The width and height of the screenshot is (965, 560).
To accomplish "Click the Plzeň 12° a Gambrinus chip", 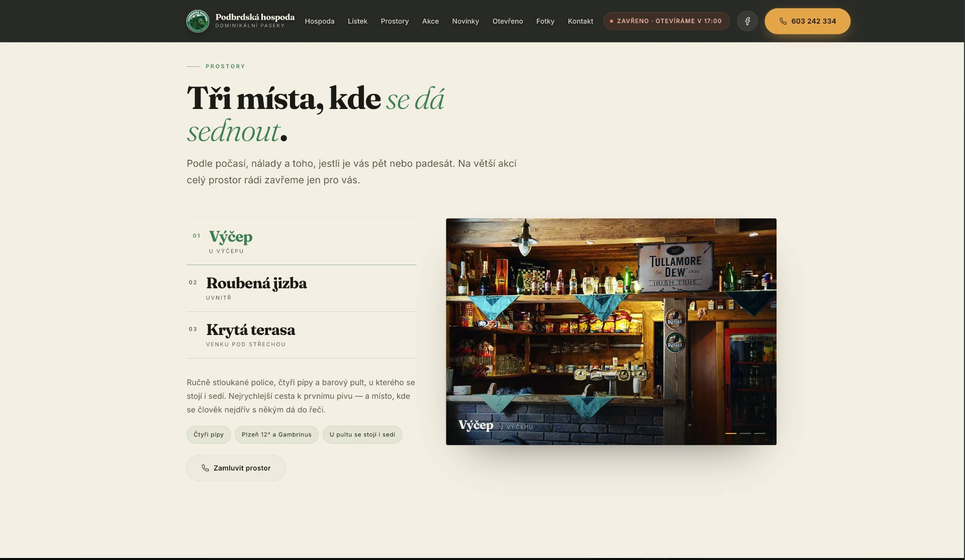I will pyautogui.click(x=276, y=434).
